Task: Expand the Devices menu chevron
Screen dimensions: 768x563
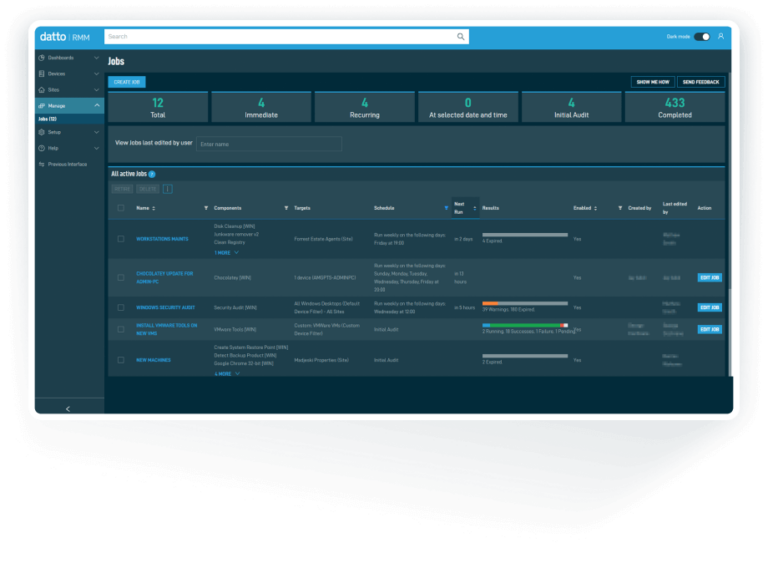Action: coord(96,74)
